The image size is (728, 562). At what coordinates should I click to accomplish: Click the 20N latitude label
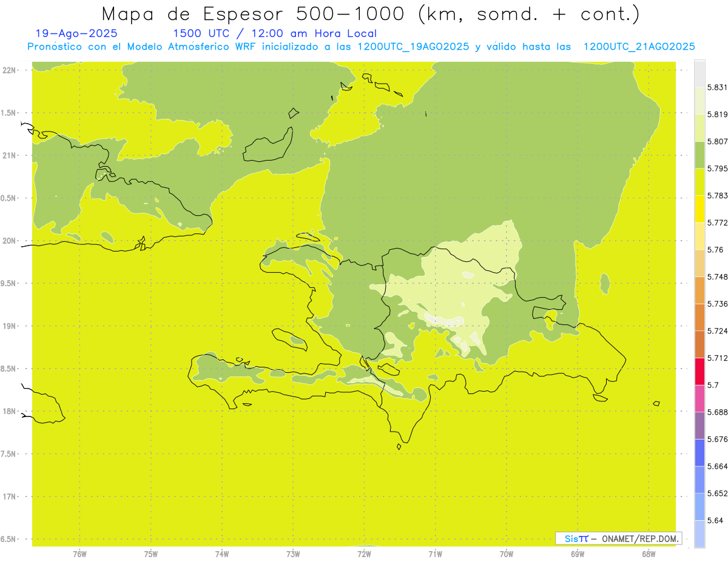pos(9,241)
